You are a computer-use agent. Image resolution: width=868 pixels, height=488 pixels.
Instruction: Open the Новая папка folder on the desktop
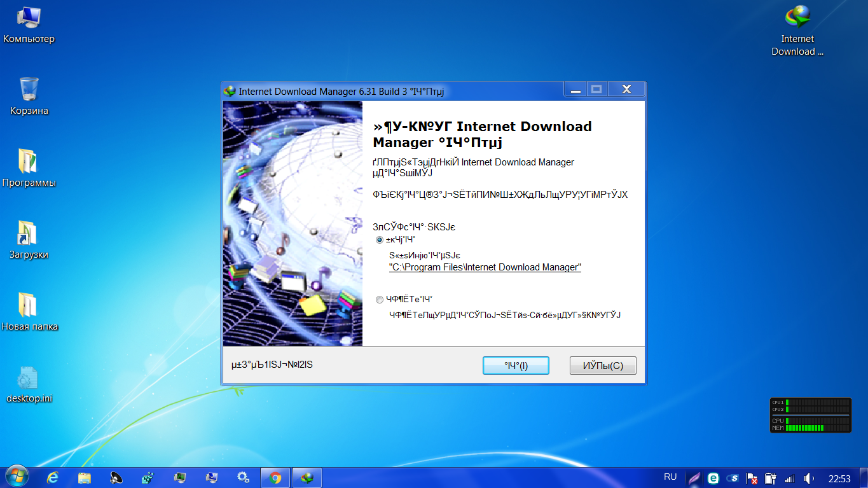[29, 312]
